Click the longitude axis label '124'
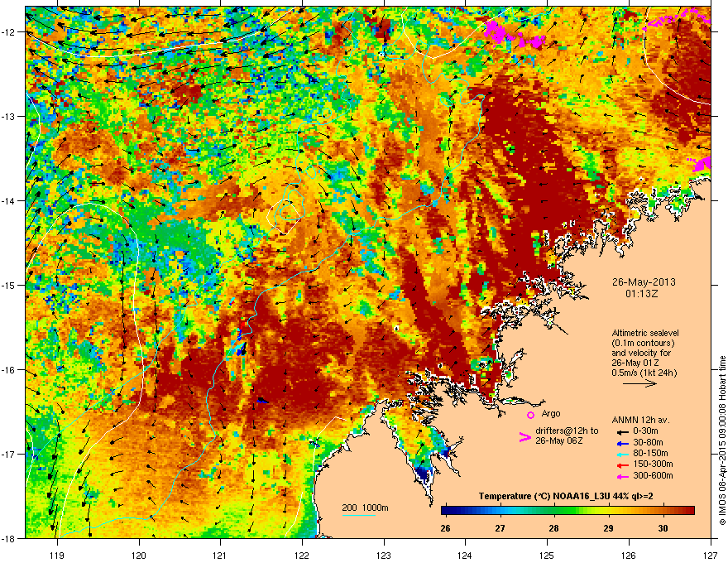Image resolution: width=728 pixels, height=563 pixels. click(466, 555)
